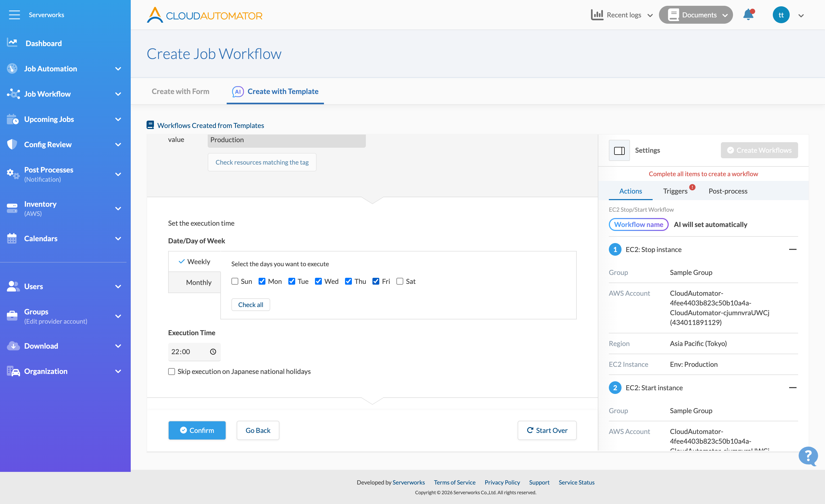
Task: Select the Monthly schedule option
Action: point(195,282)
